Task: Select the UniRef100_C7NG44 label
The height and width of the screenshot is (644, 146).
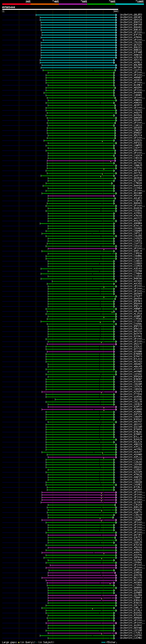Action: 131,183
